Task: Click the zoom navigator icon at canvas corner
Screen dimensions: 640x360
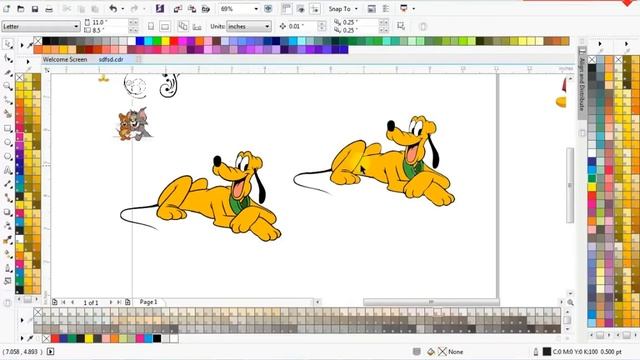Action: pyautogui.click(x=570, y=302)
